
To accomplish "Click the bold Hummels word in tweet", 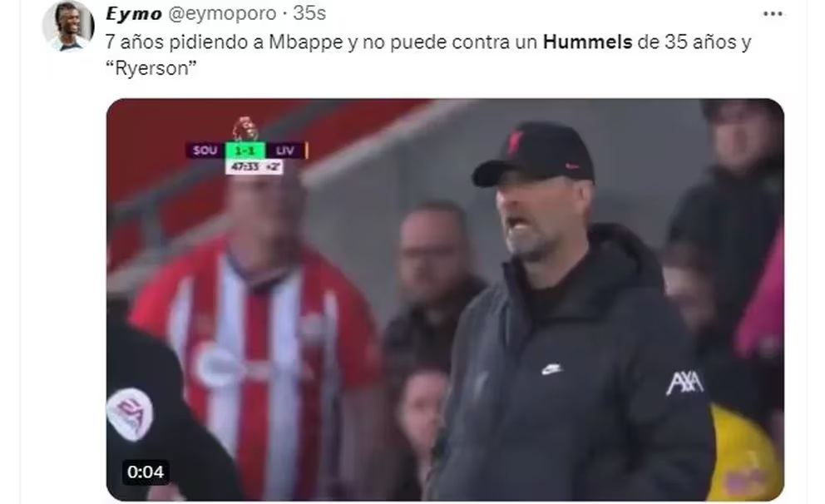I will (587, 42).
